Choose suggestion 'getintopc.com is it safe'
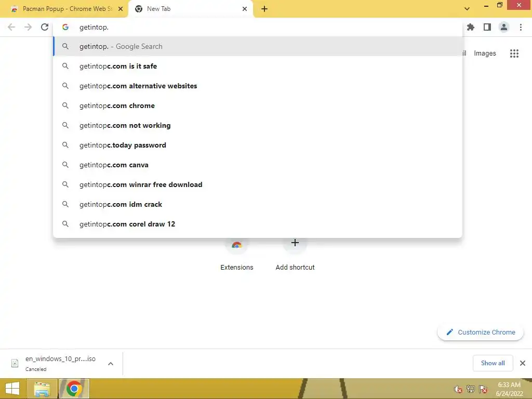 point(258,66)
